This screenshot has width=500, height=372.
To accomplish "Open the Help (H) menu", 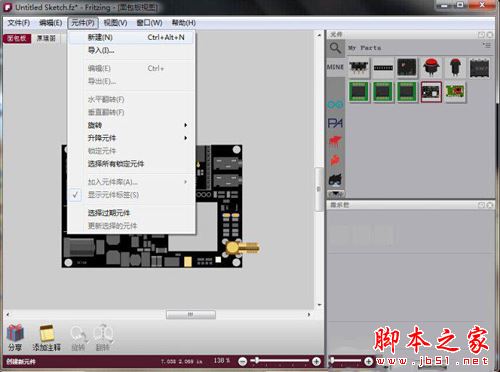I will click(x=183, y=23).
